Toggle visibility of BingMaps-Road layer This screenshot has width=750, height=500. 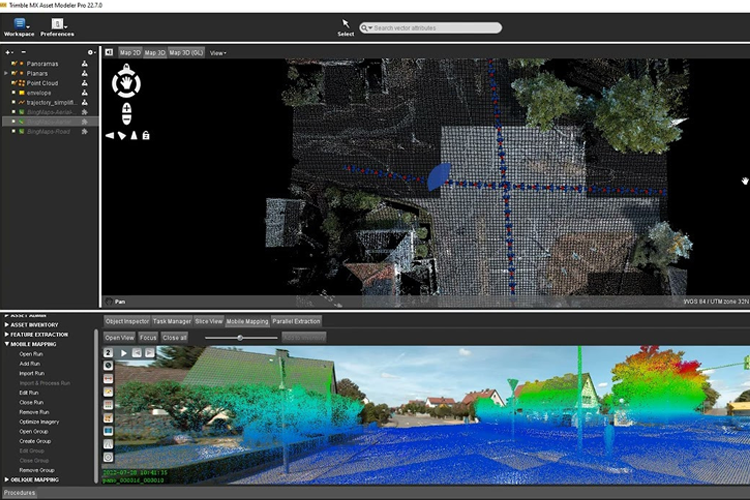(x=13, y=132)
